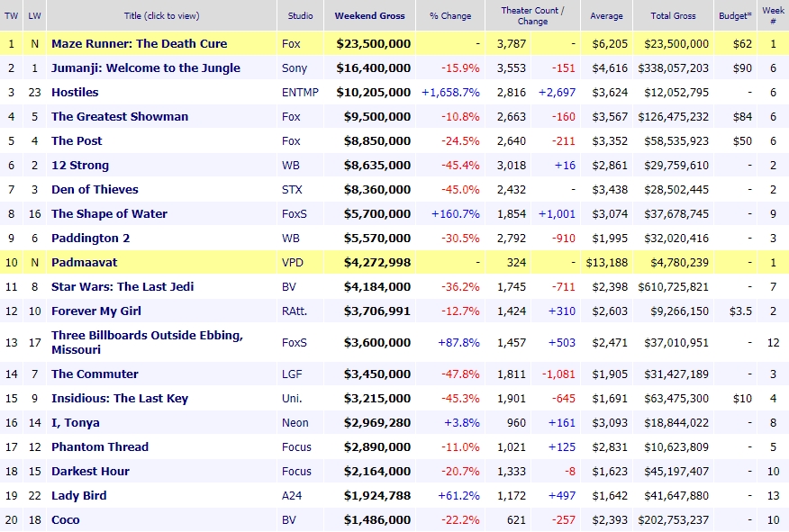Open the Padmaavat movie link
Image resolution: width=789 pixels, height=532 pixels.
(84, 263)
